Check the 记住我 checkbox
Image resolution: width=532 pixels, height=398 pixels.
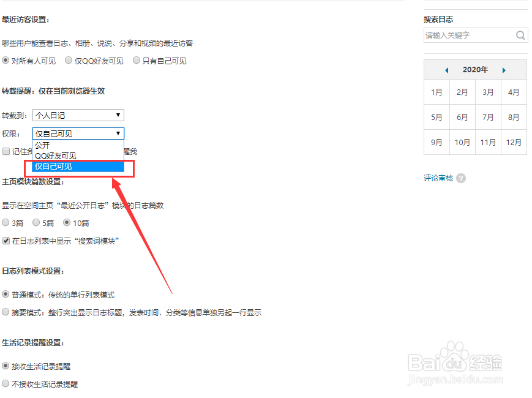click(6, 151)
